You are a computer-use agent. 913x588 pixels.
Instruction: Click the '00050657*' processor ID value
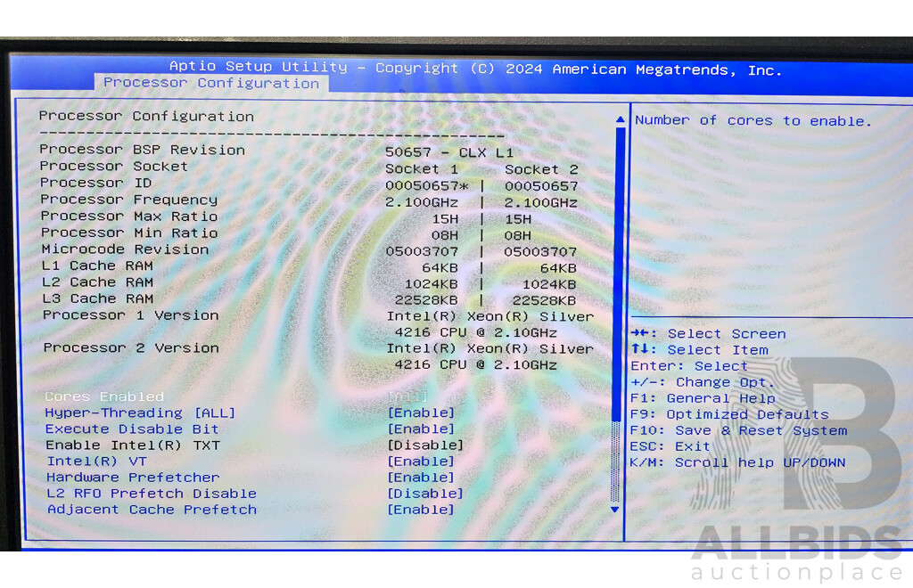click(x=427, y=186)
